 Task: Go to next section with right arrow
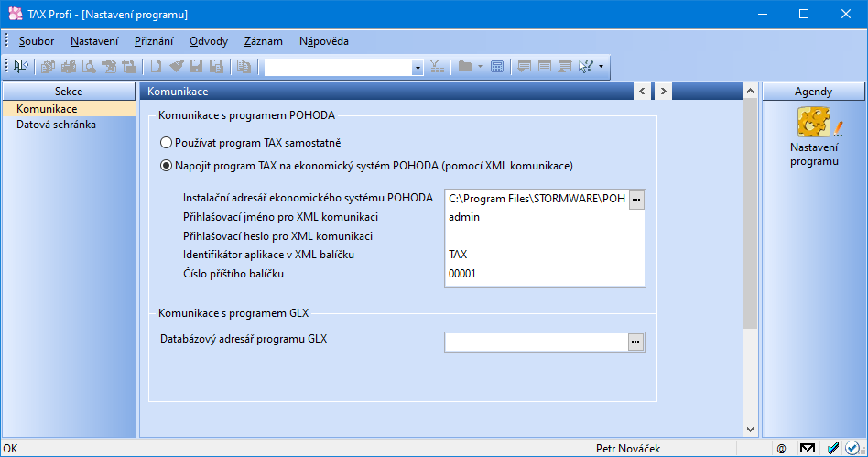pyautogui.click(x=663, y=92)
